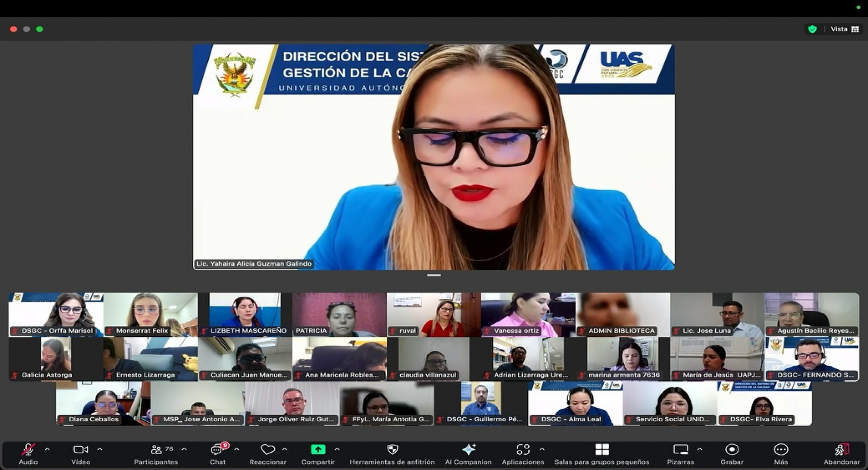Expand the Video options arrow
Image resolution: width=868 pixels, height=470 pixels.
point(100,449)
